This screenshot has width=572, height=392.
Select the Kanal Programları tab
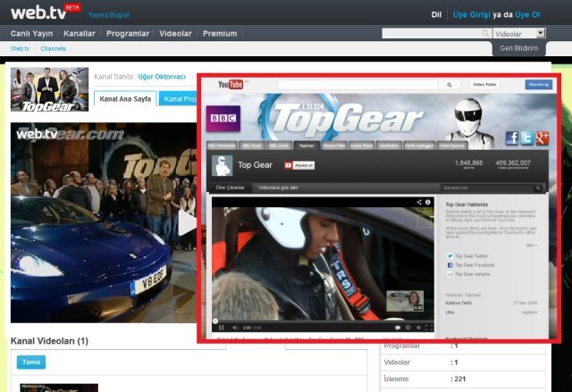click(x=178, y=99)
